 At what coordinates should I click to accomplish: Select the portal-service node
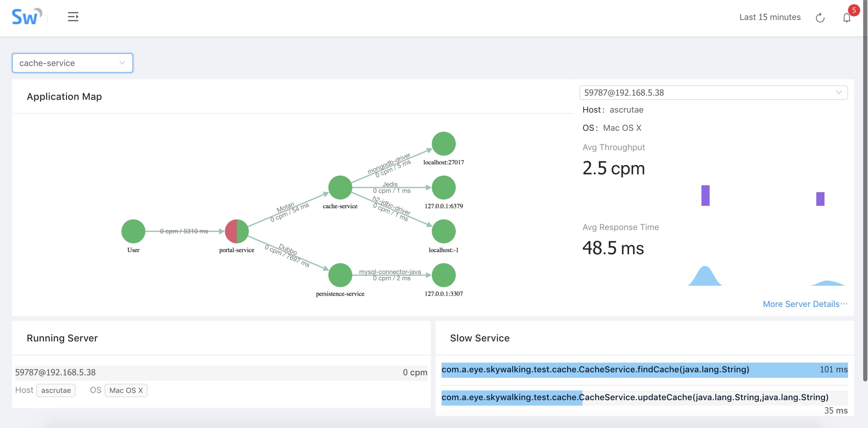point(237,231)
